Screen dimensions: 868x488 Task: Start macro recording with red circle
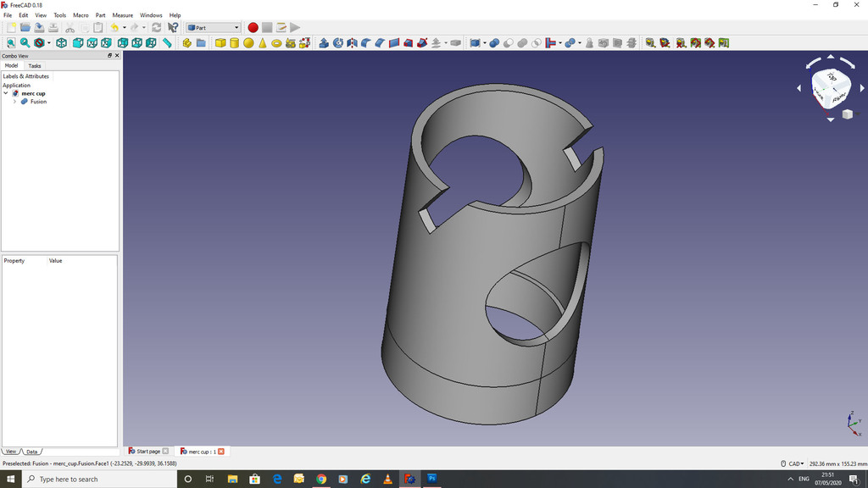(x=253, y=28)
